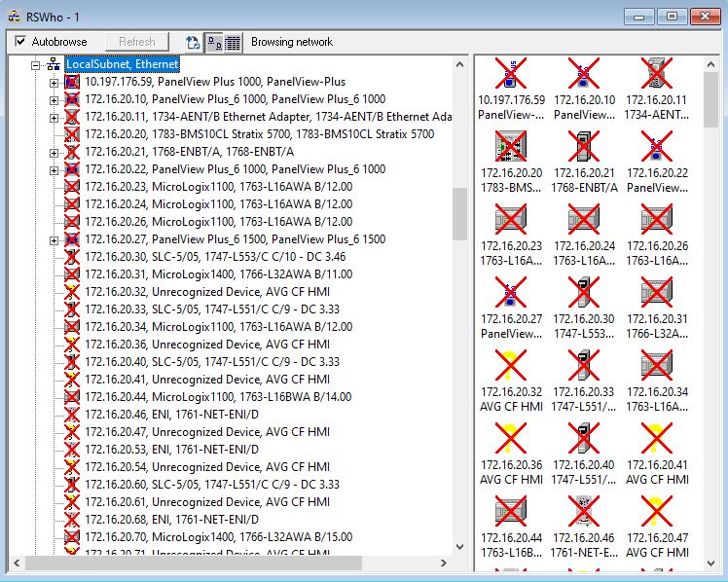Click 172.16.20.23 1763-L16A icon in right pane

[511, 219]
